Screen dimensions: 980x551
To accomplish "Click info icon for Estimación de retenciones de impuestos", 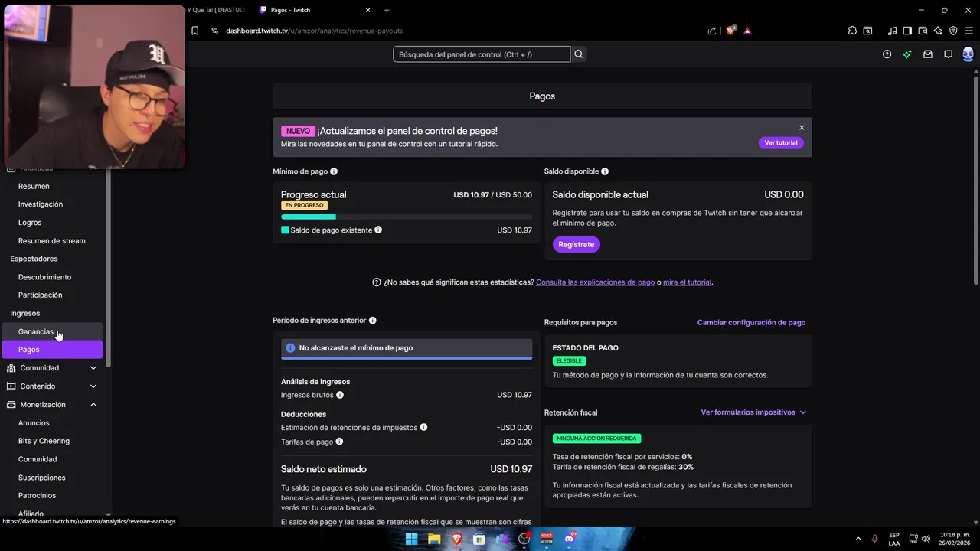I will (x=423, y=427).
